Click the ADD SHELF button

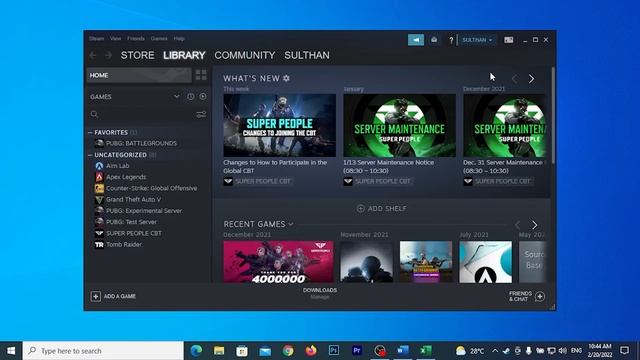(382, 209)
